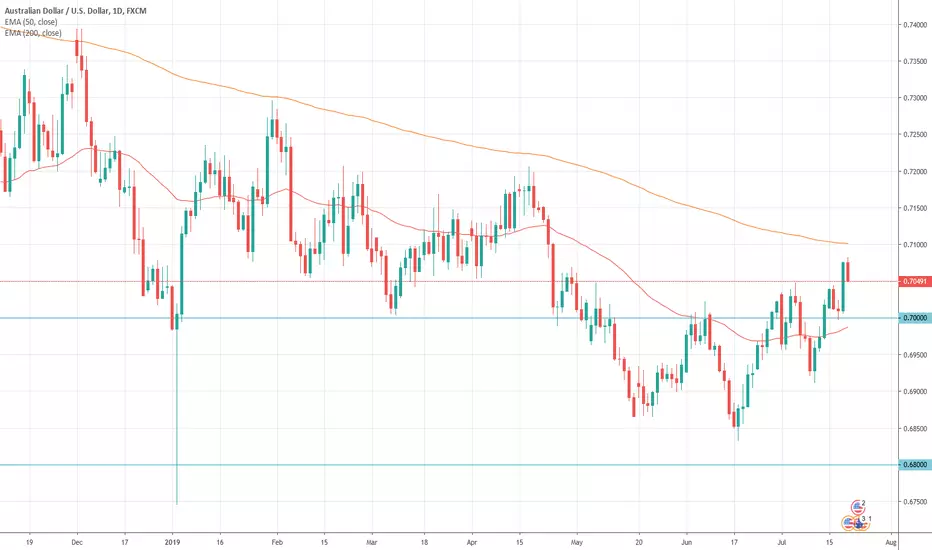932x550 pixels.
Task: Click the red 0.70491 current price label
Action: pos(914,281)
